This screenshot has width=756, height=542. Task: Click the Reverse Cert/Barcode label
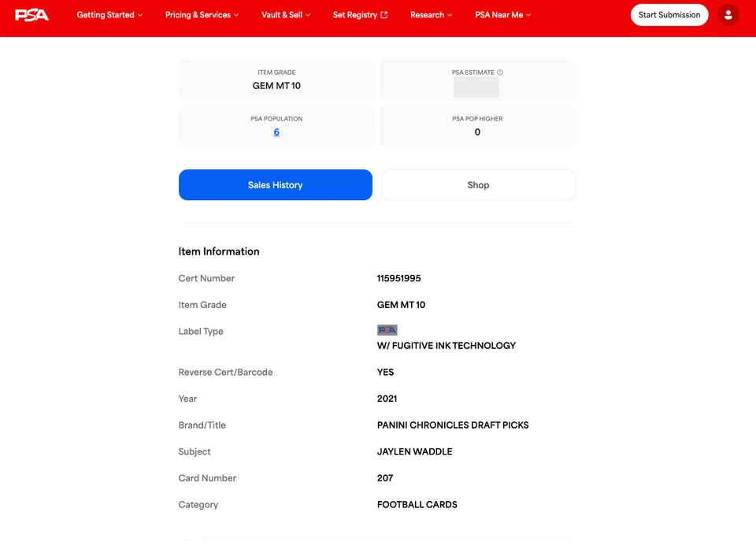pos(226,372)
